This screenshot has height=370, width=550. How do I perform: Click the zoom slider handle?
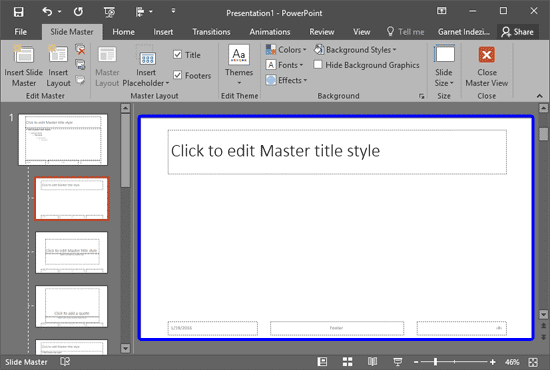point(435,362)
